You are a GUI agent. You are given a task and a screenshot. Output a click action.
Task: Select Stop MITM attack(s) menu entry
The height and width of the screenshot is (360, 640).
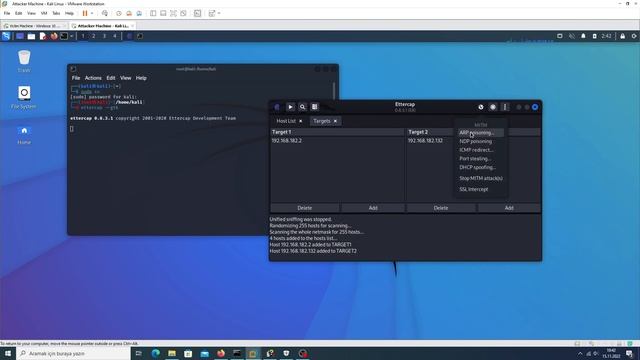pyautogui.click(x=481, y=178)
